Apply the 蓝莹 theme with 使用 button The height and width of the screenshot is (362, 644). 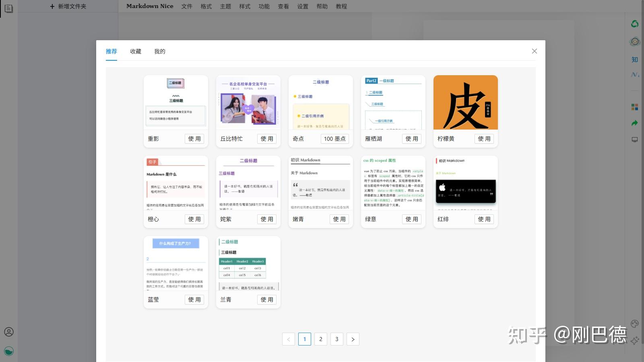point(194,300)
